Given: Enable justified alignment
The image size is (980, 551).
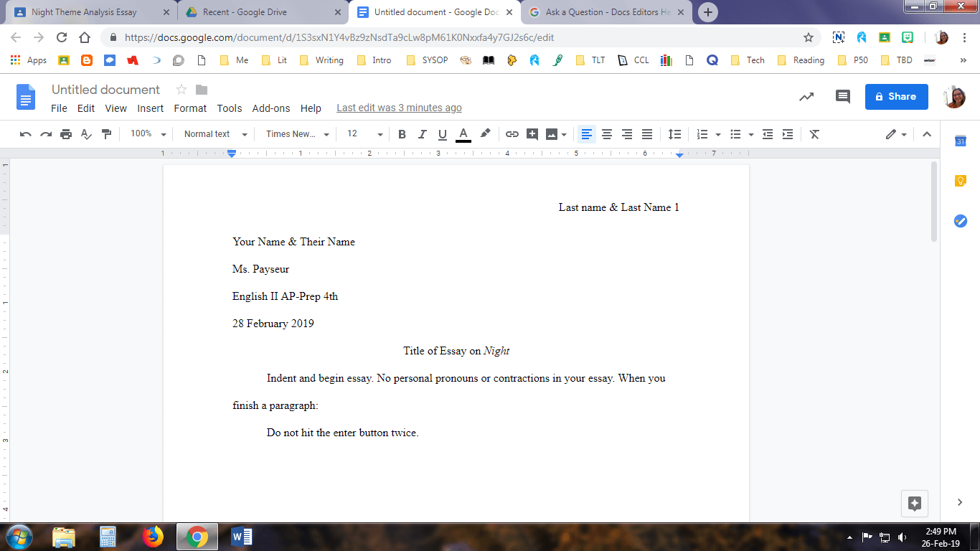Looking at the screenshot, I should (x=646, y=133).
